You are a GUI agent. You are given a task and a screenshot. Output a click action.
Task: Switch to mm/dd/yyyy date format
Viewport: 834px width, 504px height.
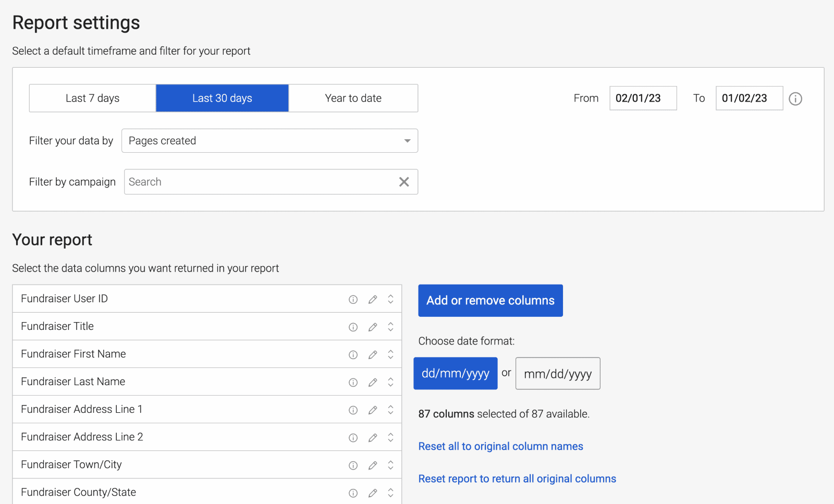click(558, 373)
